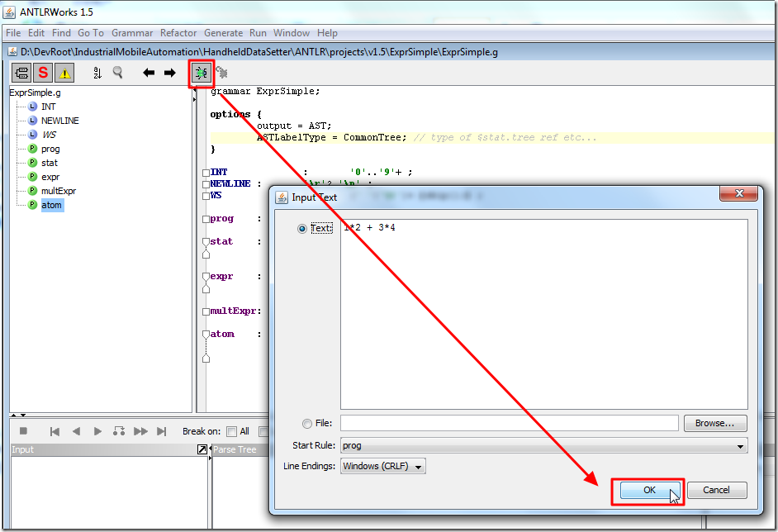Image resolution: width=778 pixels, height=532 pixels.
Task: Click OK in Input Text dialog
Action: pos(649,491)
